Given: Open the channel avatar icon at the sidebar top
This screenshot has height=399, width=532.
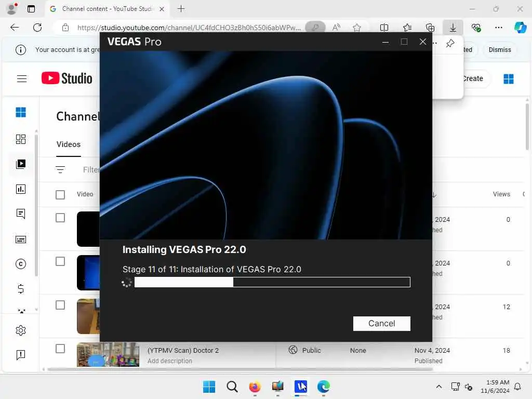Looking at the screenshot, I should pyautogui.click(x=21, y=112).
